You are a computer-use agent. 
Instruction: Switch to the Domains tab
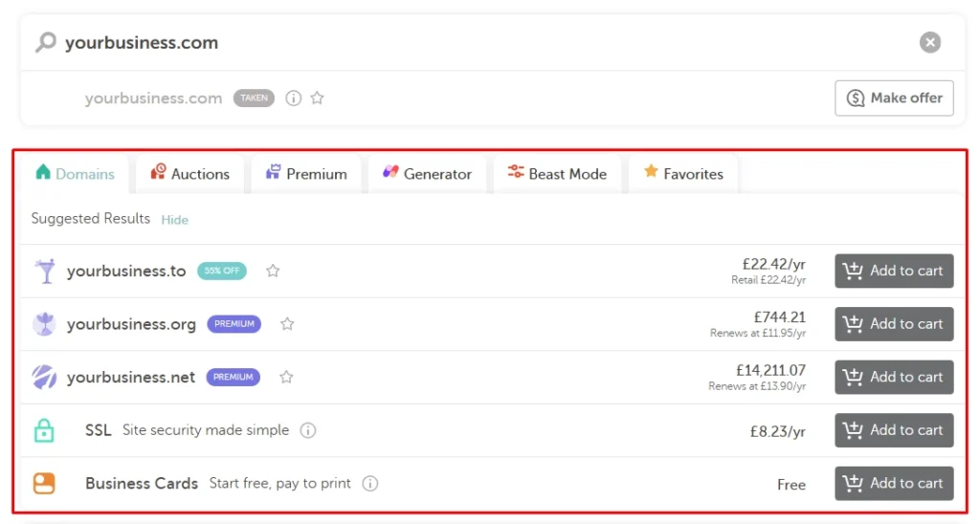click(75, 174)
